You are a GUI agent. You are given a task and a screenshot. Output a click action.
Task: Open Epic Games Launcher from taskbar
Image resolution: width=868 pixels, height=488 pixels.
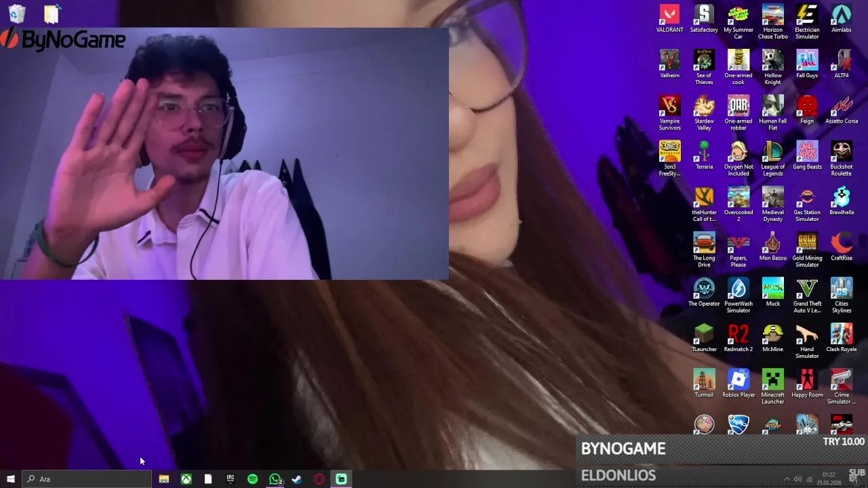point(231,479)
